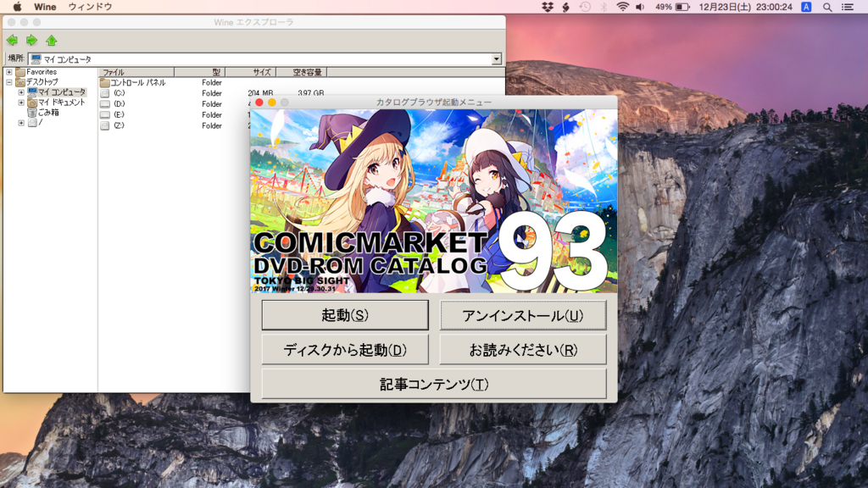
Task: Click the Bluetooth menu bar icon
Action: coord(604,7)
